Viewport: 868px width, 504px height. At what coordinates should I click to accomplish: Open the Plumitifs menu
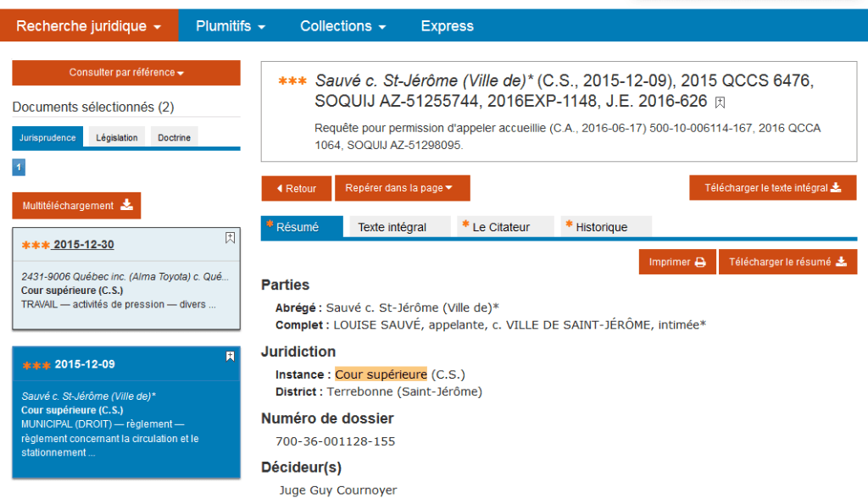click(x=231, y=26)
